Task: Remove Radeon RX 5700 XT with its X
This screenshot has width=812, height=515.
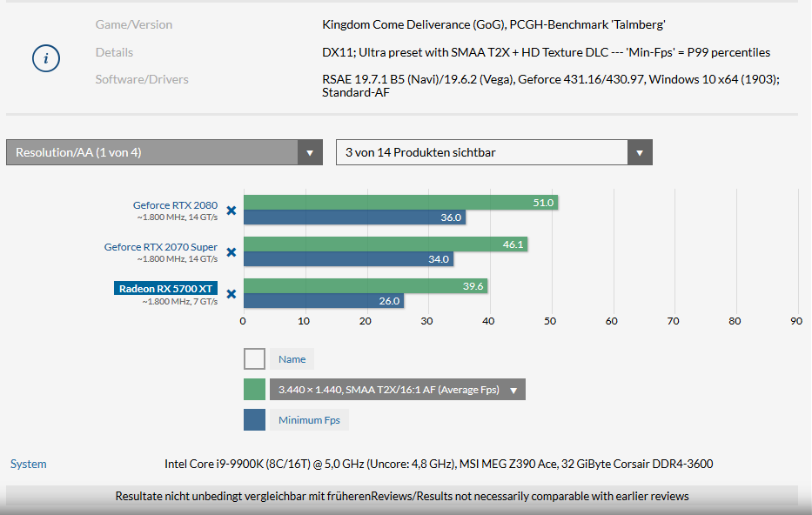Action: pos(232,294)
